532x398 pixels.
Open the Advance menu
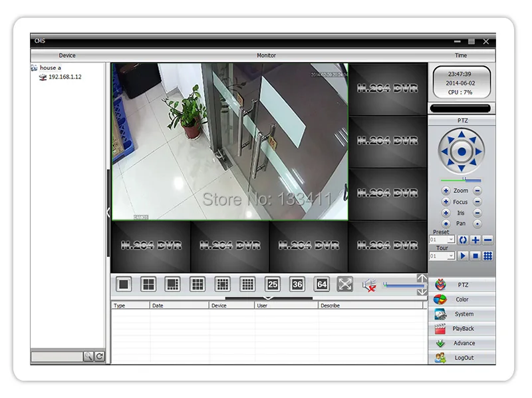coord(462,343)
